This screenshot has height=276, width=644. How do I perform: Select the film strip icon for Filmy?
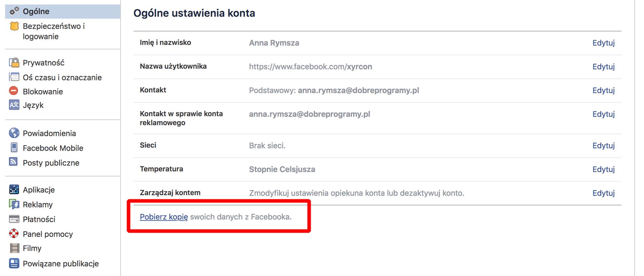(x=14, y=248)
